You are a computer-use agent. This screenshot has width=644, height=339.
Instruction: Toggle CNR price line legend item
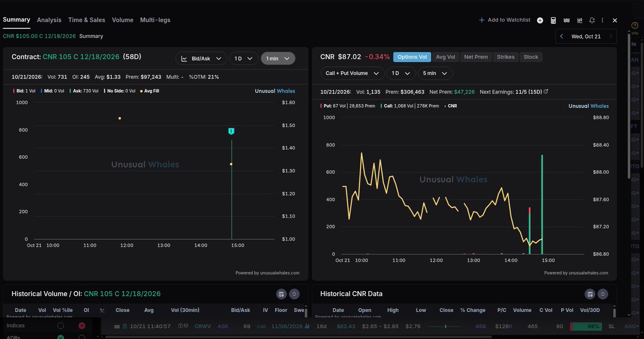click(451, 106)
